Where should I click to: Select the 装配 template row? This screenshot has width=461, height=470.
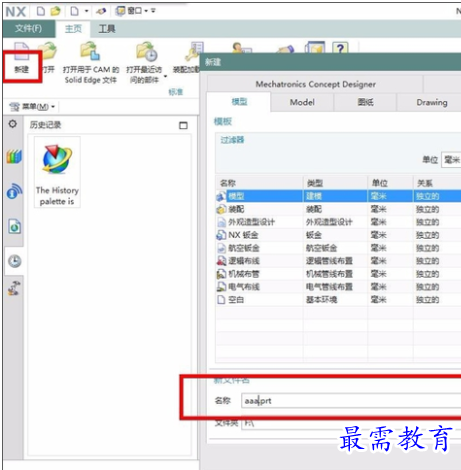[338, 209]
